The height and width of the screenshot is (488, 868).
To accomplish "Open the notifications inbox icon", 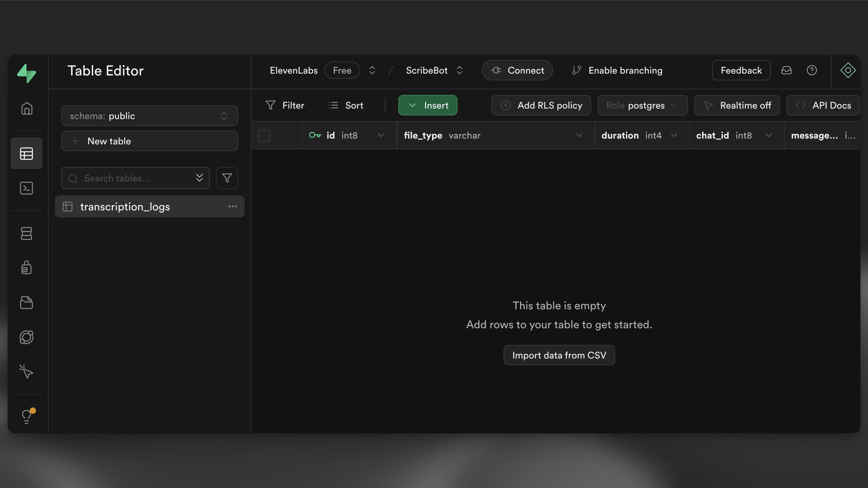I will (786, 70).
